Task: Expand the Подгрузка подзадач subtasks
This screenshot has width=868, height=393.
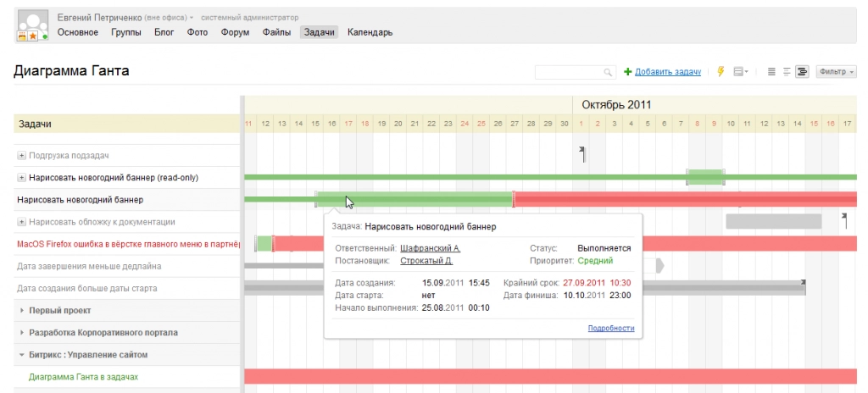Action: [21, 156]
